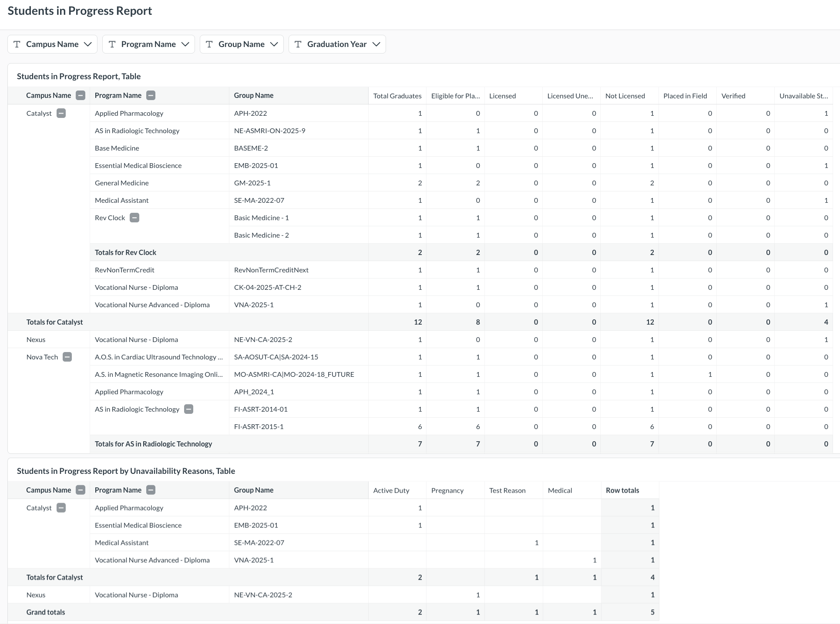Select the GM-2025-1 group cell
840x624 pixels.
coord(299,183)
